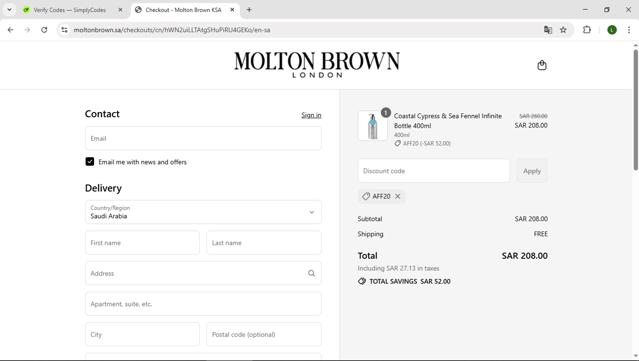
Task: Focus the Discount code field
Action: pyautogui.click(x=434, y=171)
